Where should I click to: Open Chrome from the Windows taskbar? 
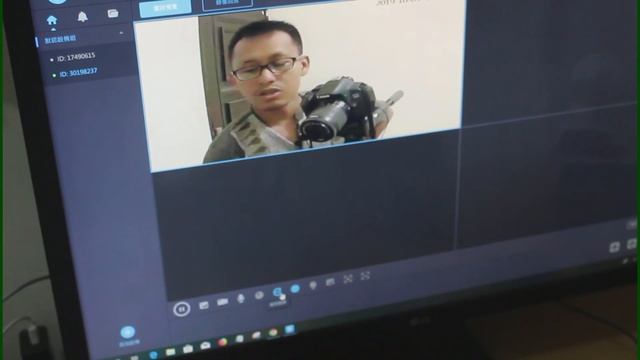273,333
